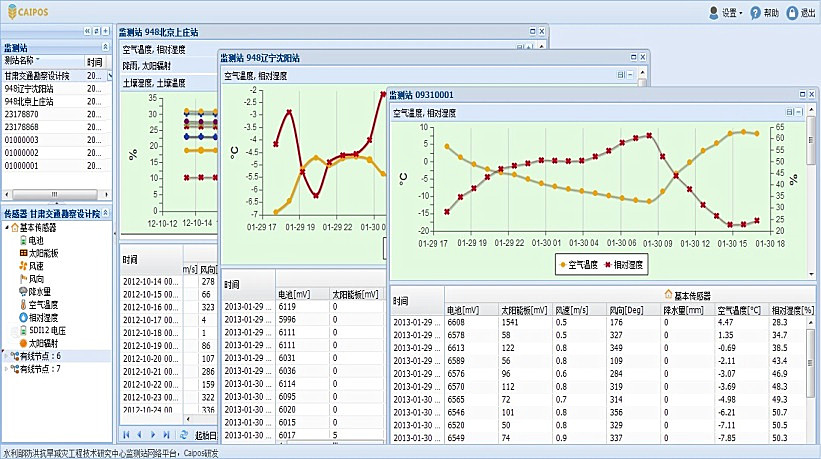
Task: Select the SDI12 电压 sensor icon
Action: tap(24, 330)
